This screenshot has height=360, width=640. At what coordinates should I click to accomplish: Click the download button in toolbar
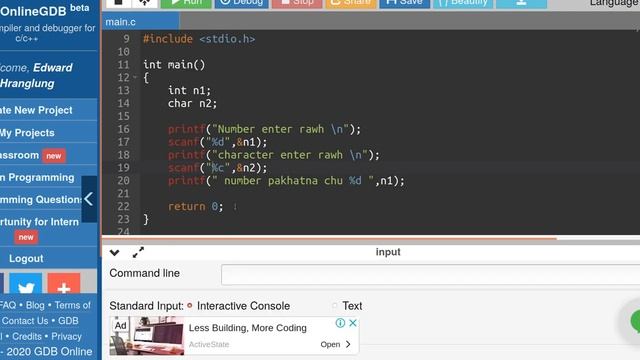pyautogui.click(x=521, y=3)
